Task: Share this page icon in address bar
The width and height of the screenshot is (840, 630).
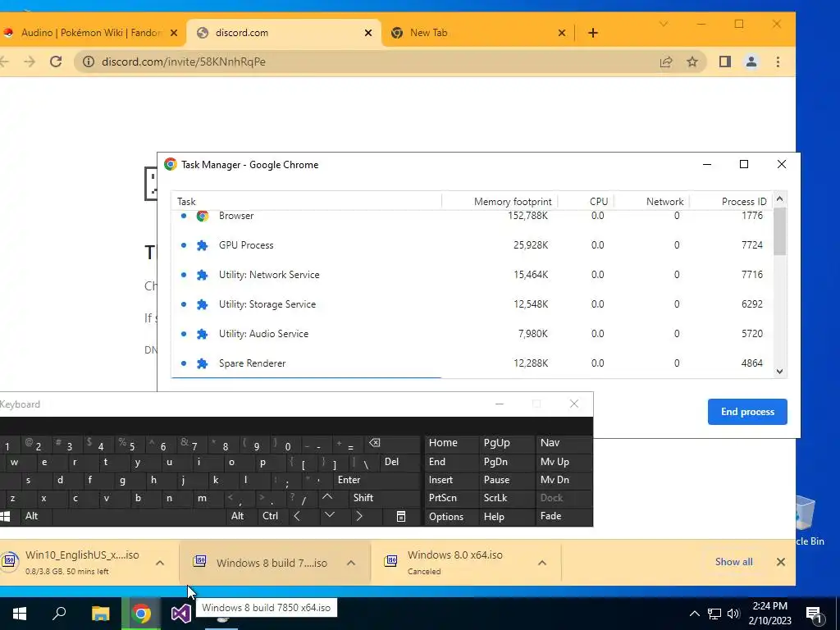Action: (x=666, y=62)
